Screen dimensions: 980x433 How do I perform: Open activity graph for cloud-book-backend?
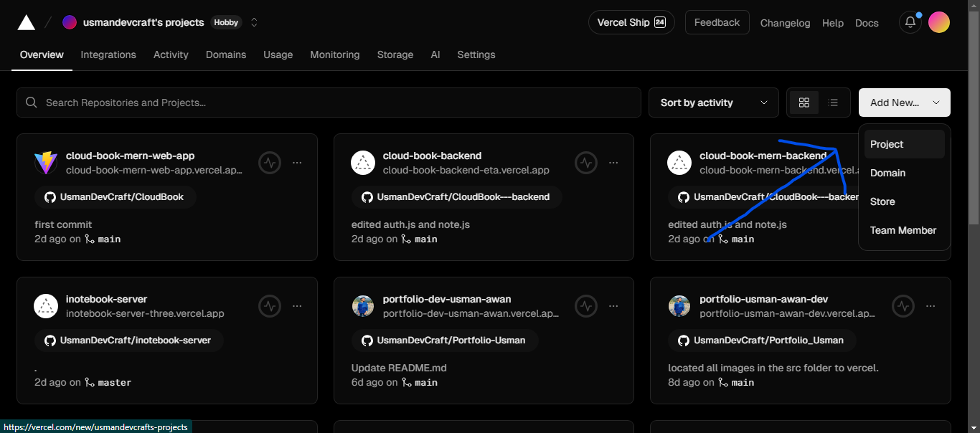tap(586, 163)
